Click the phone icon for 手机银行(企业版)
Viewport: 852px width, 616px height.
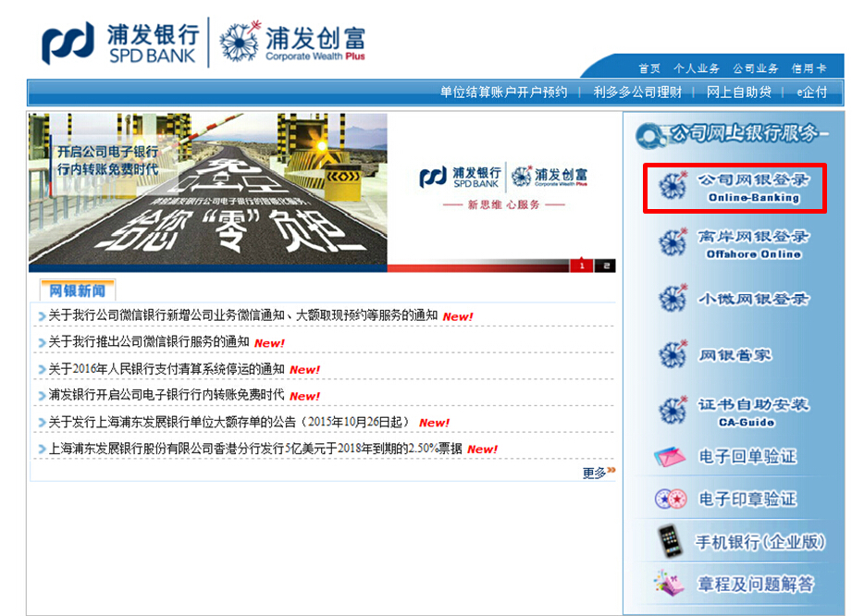pyautogui.click(x=670, y=541)
